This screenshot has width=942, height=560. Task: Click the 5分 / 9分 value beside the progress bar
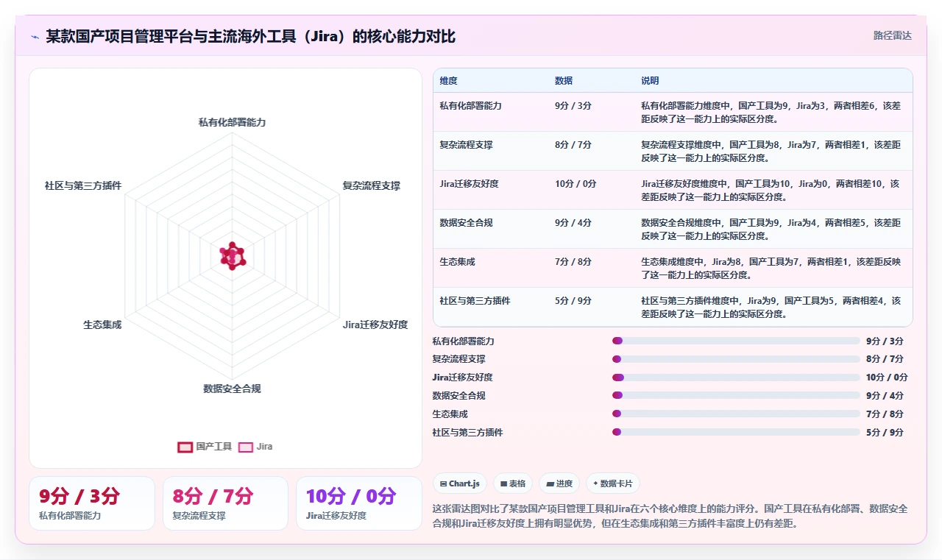coord(885,432)
